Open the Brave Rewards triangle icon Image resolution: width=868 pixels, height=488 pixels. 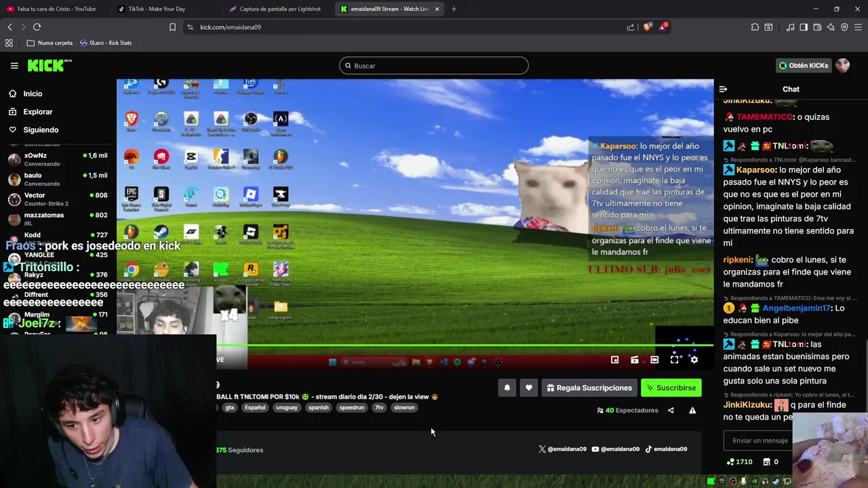(x=663, y=27)
